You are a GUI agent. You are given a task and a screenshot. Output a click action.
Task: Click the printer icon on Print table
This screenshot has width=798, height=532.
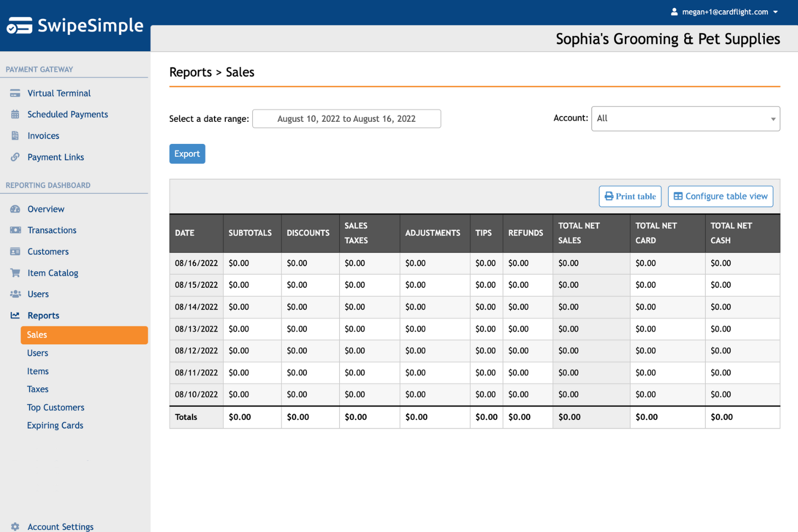click(x=609, y=196)
